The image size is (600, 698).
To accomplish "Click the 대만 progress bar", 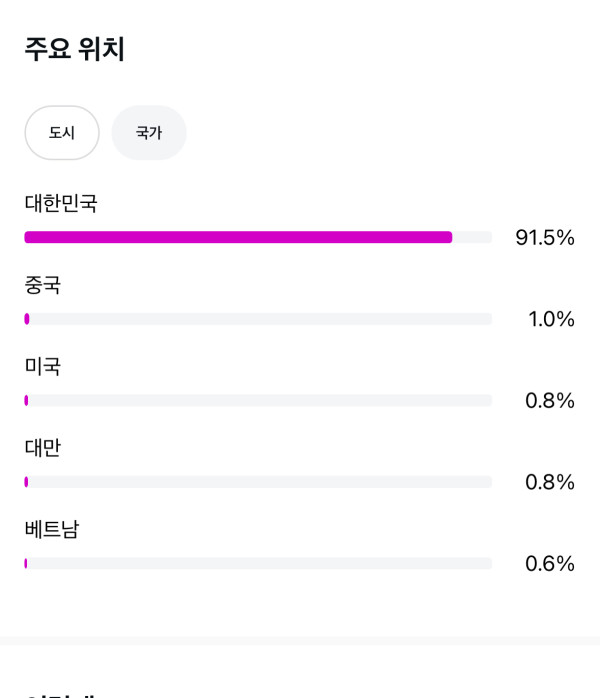I will pyautogui.click(x=258, y=482).
